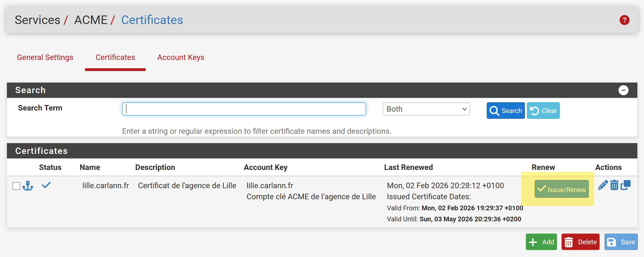Click the name cell lille.carlann.fr
The width and height of the screenshot is (644, 257).
click(x=106, y=185)
